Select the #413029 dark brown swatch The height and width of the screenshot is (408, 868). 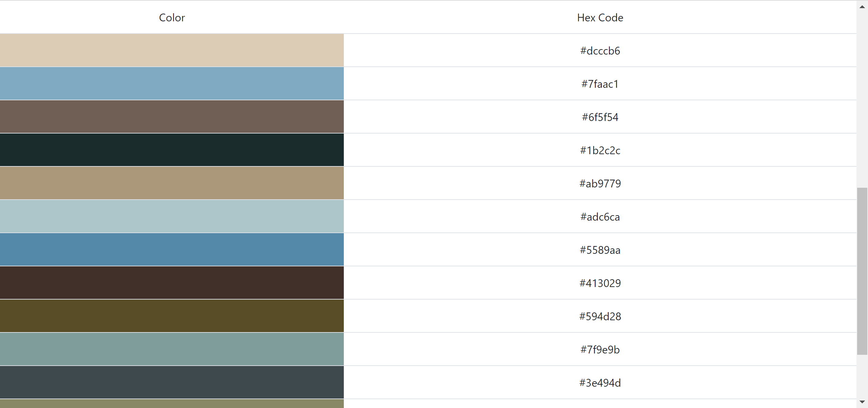(172, 283)
